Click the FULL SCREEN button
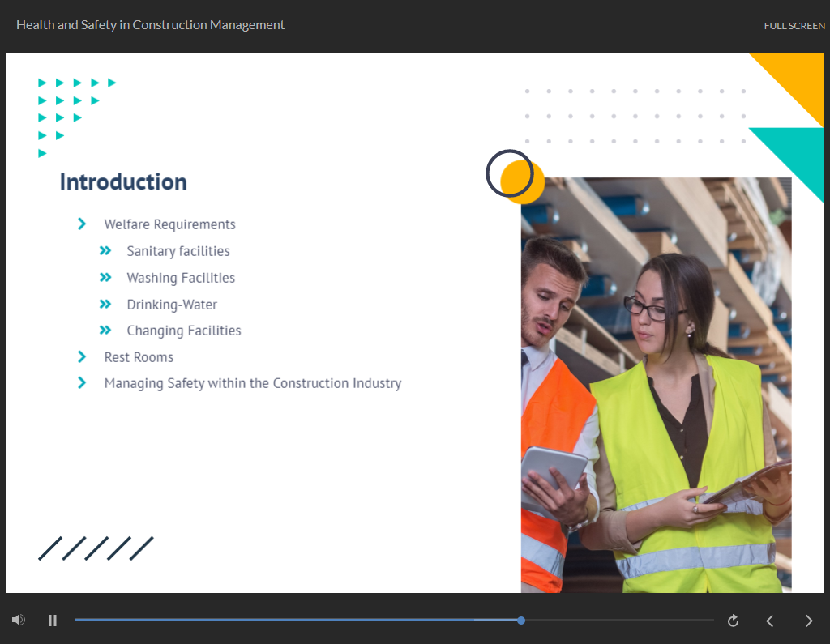Screen dimensions: 830x644 click(794, 26)
